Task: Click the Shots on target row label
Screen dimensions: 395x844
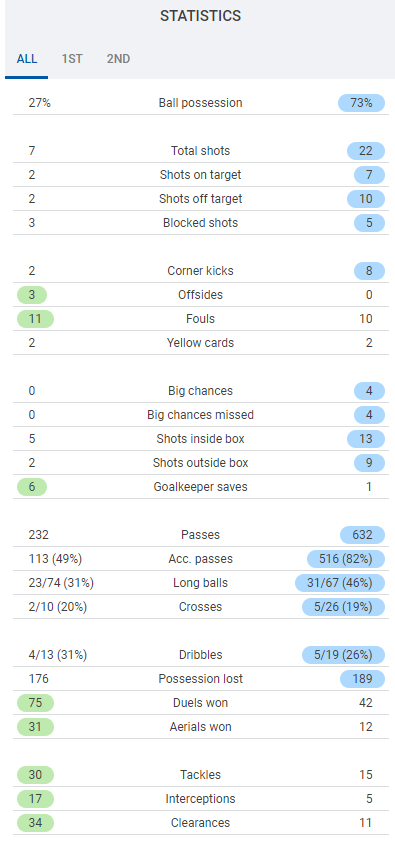Action: click(200, 175)
